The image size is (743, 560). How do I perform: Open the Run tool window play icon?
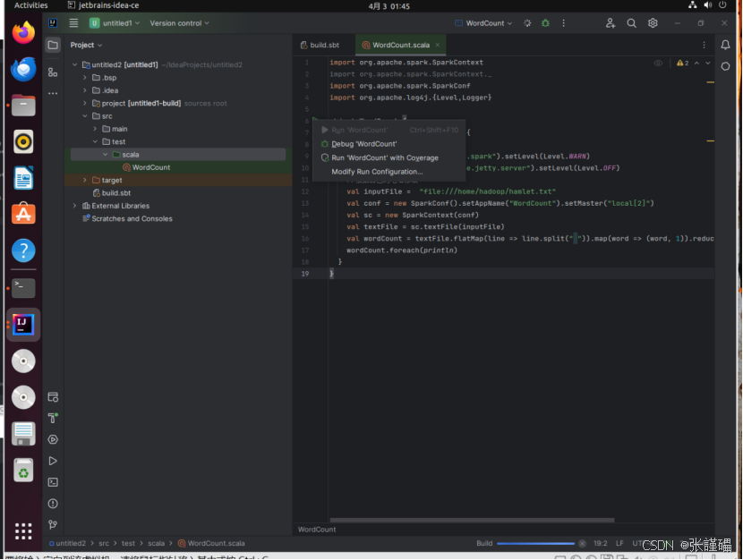click(x=54, y=462)
